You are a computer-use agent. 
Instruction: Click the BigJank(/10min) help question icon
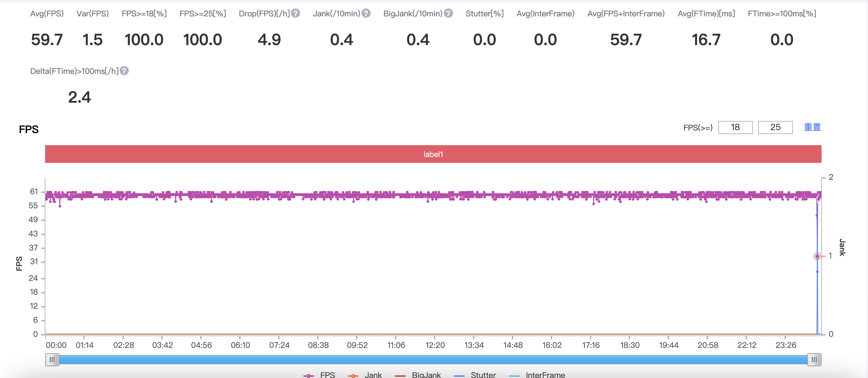[x=448, y=13]
